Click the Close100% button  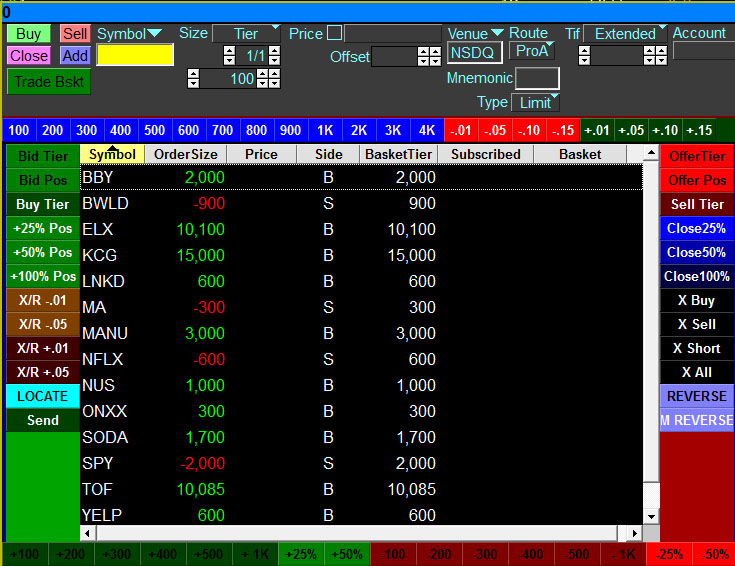click(x=697, y=276)
